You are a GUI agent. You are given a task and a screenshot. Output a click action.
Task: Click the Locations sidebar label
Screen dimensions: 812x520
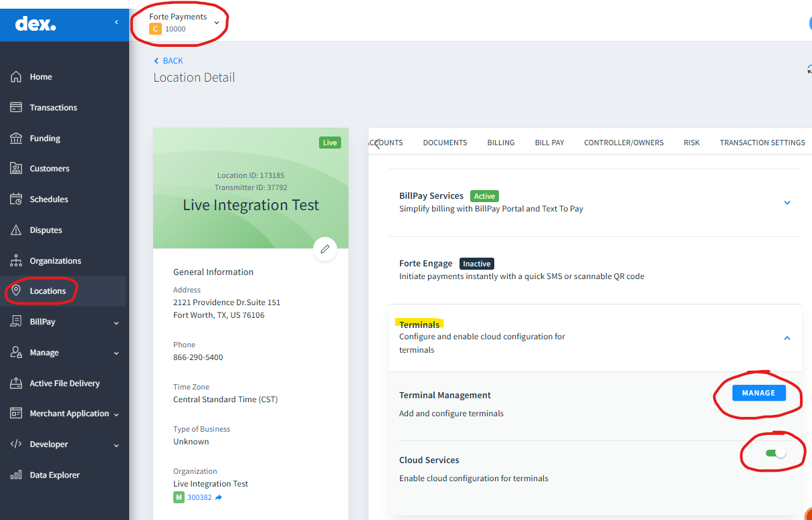click(47, 291)
